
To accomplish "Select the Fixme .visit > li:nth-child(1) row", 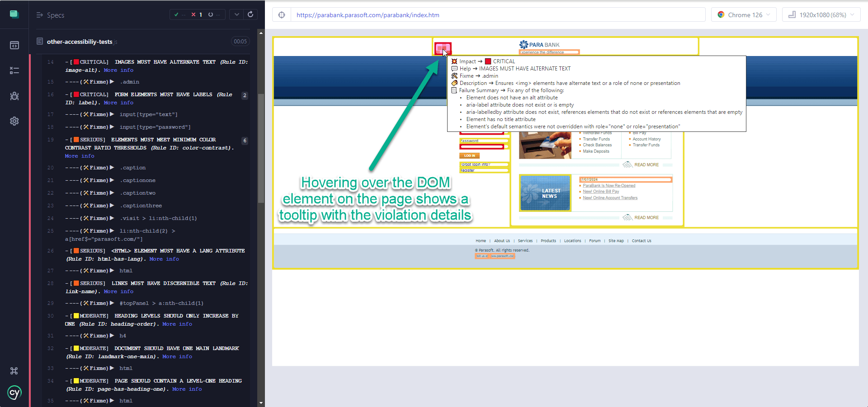I will [147, 218].
